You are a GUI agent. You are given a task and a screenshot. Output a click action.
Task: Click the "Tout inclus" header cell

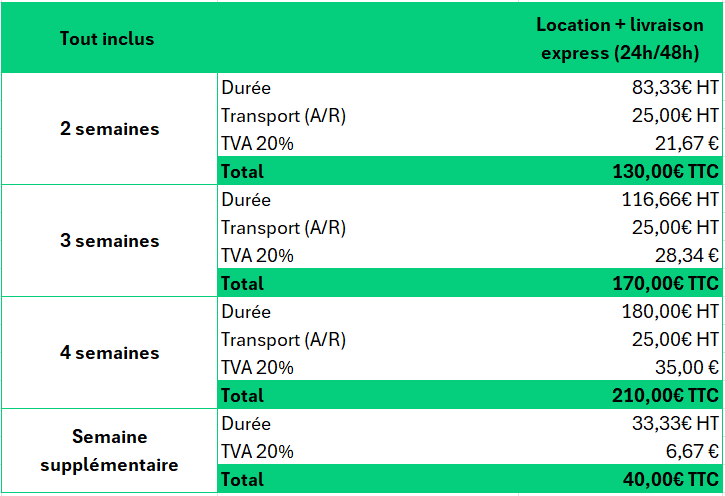(107, 39)
